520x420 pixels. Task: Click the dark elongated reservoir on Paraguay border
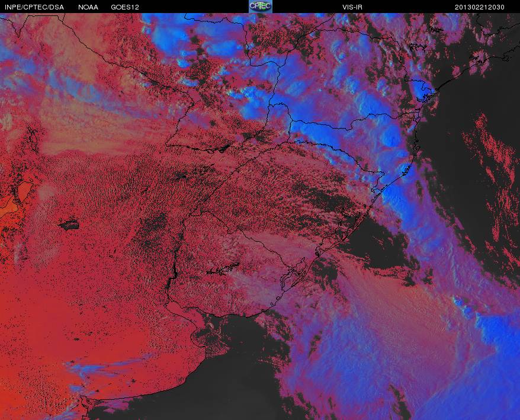tap(219, 149)
